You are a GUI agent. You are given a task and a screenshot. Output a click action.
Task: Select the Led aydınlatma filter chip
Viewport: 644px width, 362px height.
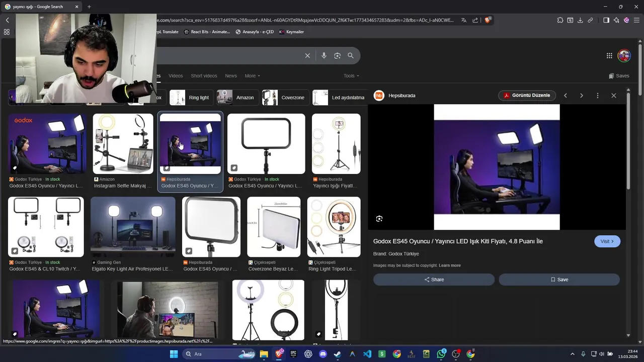coord(339,98)
